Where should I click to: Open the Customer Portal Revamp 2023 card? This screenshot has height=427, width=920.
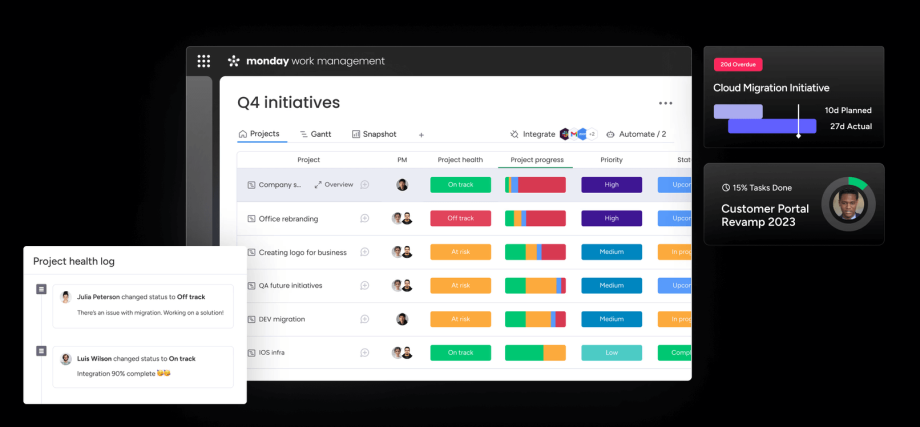(794, 205)
